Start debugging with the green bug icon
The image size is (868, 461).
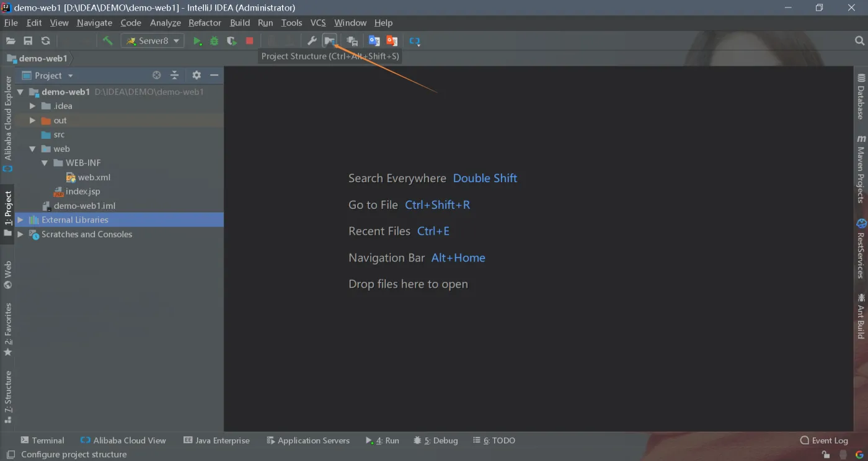coord(215,41)
